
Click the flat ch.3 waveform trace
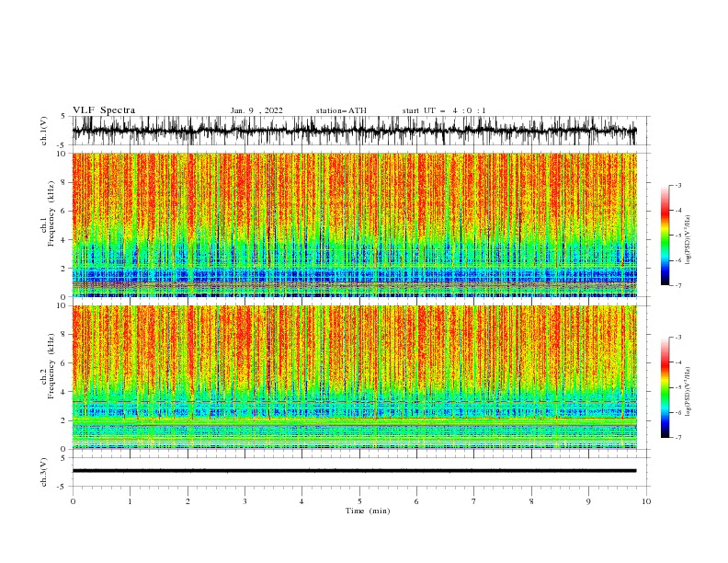(354, 471)
